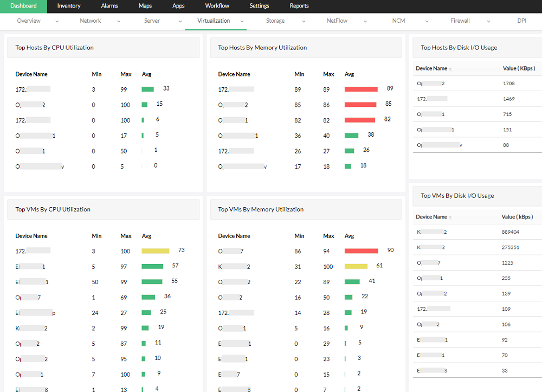Open the Virtualization tab dropdown chevron
The height and width of the screenshot is (392, 542).
pos(242,21)
